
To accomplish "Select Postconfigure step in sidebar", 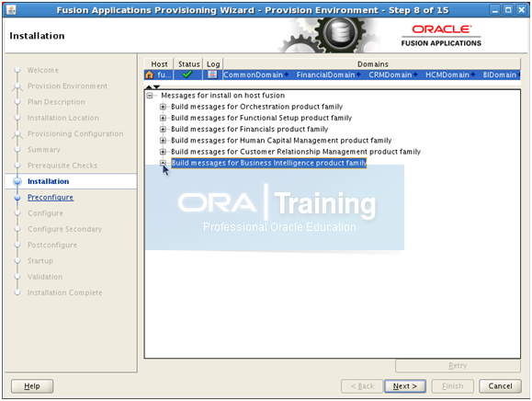I will (52, 246).
